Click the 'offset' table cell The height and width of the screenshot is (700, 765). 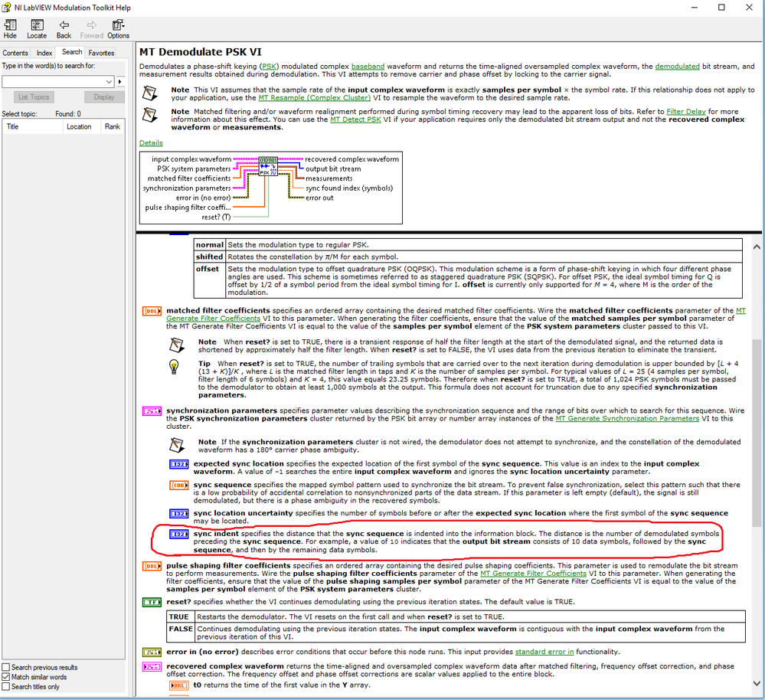210,280
